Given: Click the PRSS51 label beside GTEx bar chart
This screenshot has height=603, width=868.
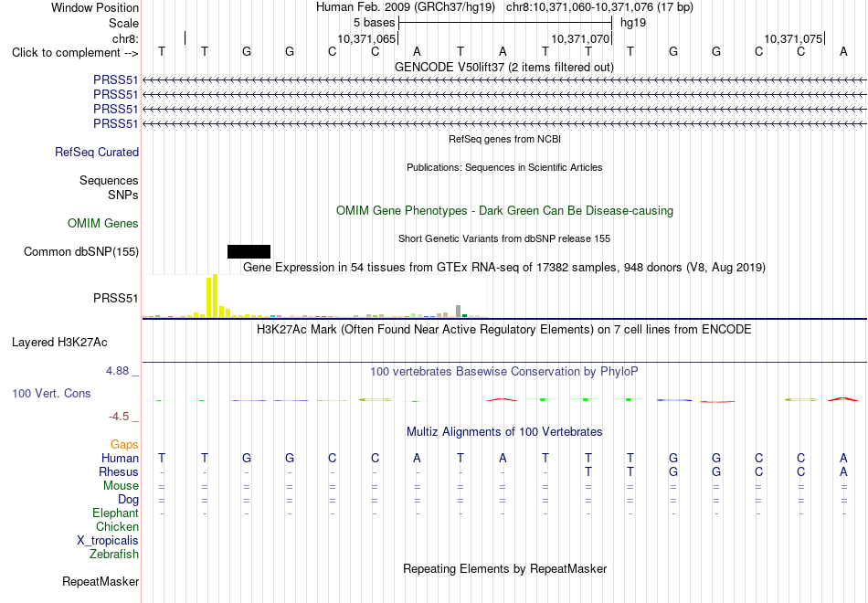Looking at the screenshot, I should click(x=116, y=299).
